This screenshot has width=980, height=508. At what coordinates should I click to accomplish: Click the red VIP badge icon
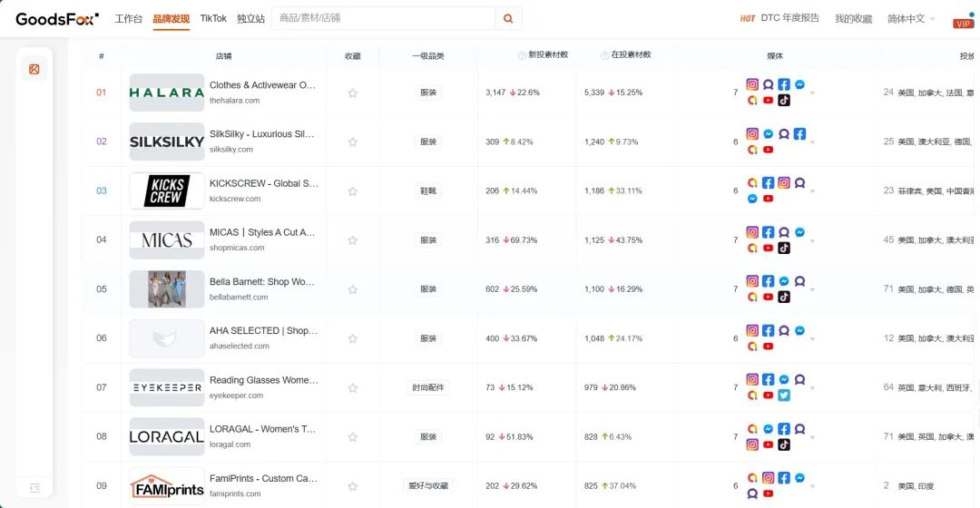(x=963, y=22)
